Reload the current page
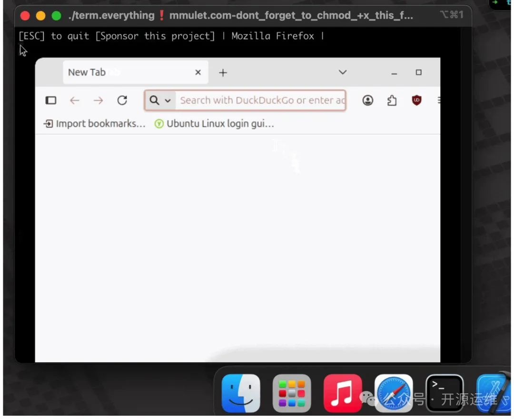Viewport: 514px width, 420px height. click(x=122, y=100)
